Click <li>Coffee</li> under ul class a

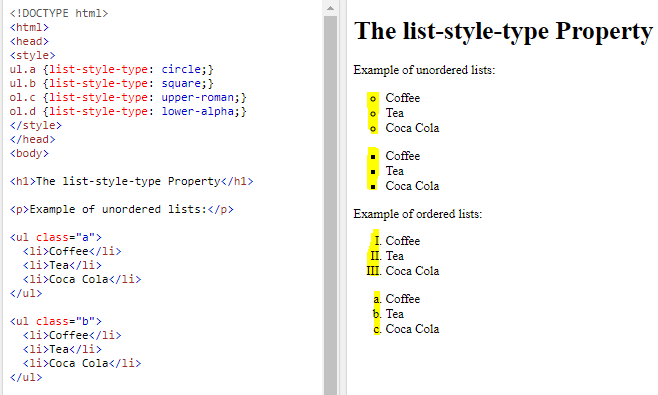(x=72, y=251)
